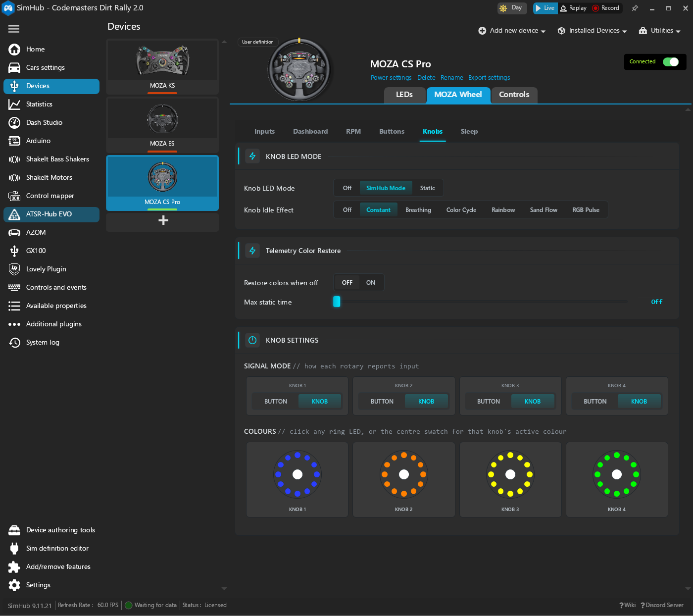Click the Home house icon

14,49
